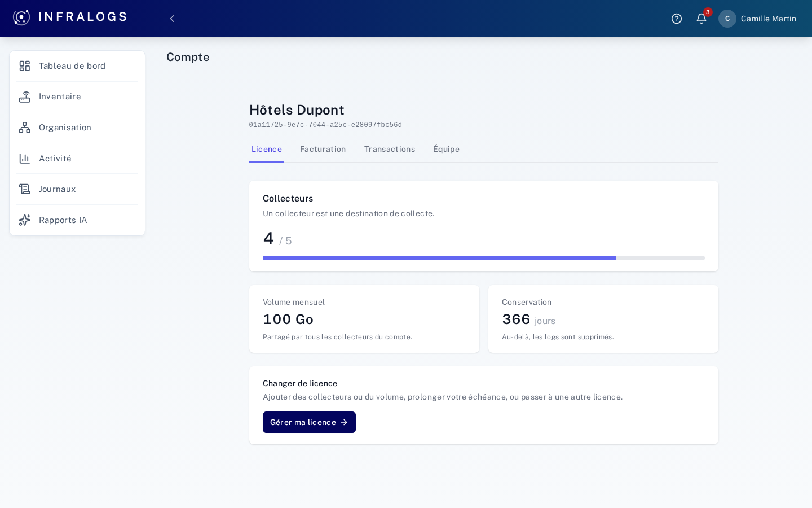Open notifications bell icon
The height and width of the screenshot is (508, 812).
pyautogui.click(x=701, y=19)
